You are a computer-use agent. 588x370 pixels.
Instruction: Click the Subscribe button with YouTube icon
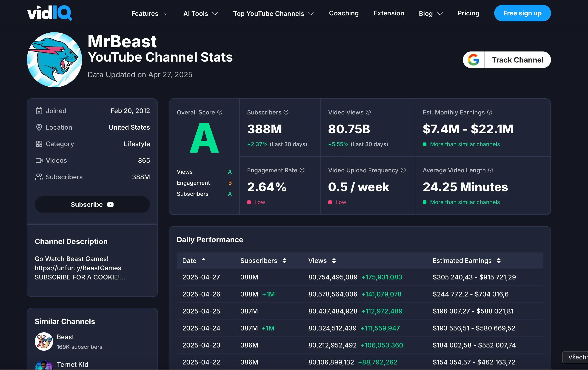92,205
